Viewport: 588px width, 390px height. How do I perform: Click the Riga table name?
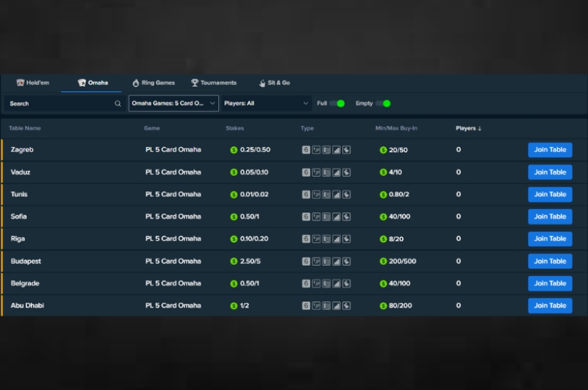pyautogui.click(x=18, y=239)
